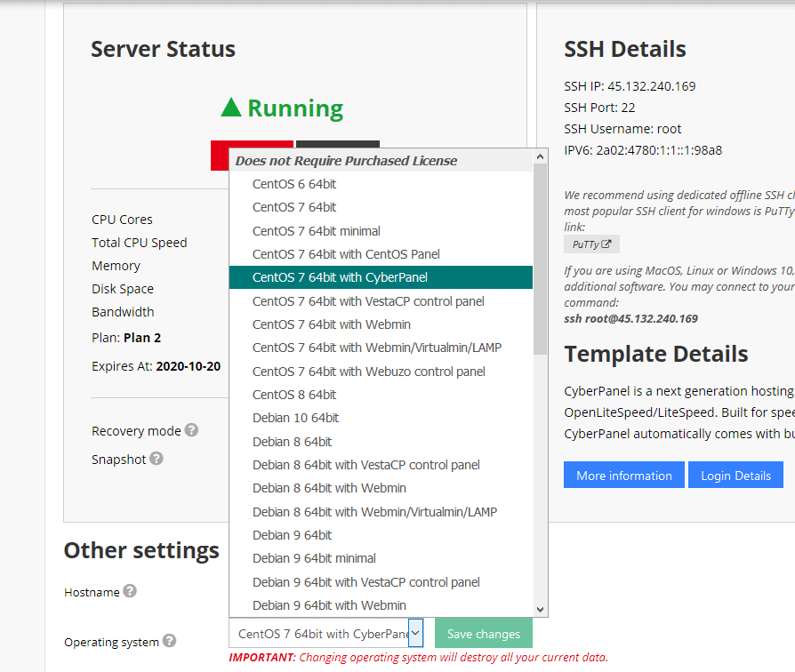Pick CentOS 7 with Webuzo control panel

pos(381,372)
